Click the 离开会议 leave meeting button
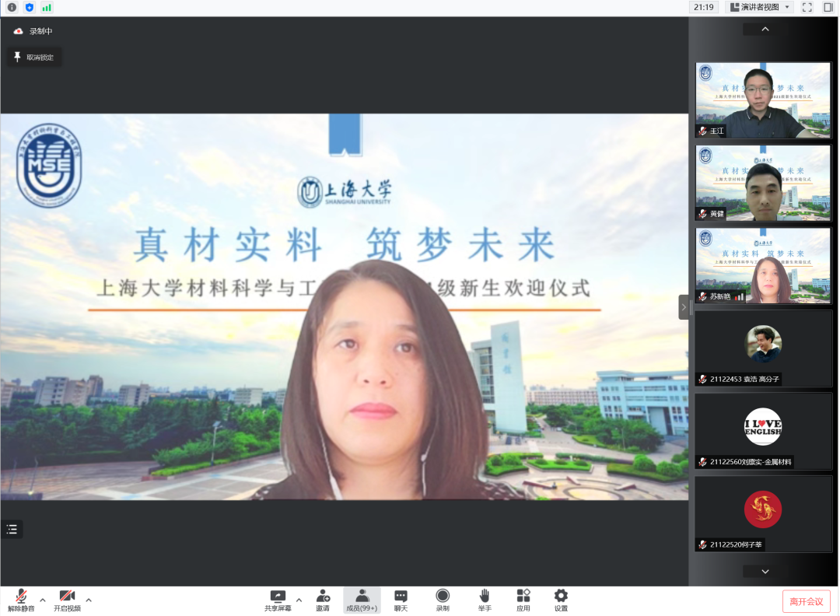This screenshot has width=840, height=616. click(806, 601)
